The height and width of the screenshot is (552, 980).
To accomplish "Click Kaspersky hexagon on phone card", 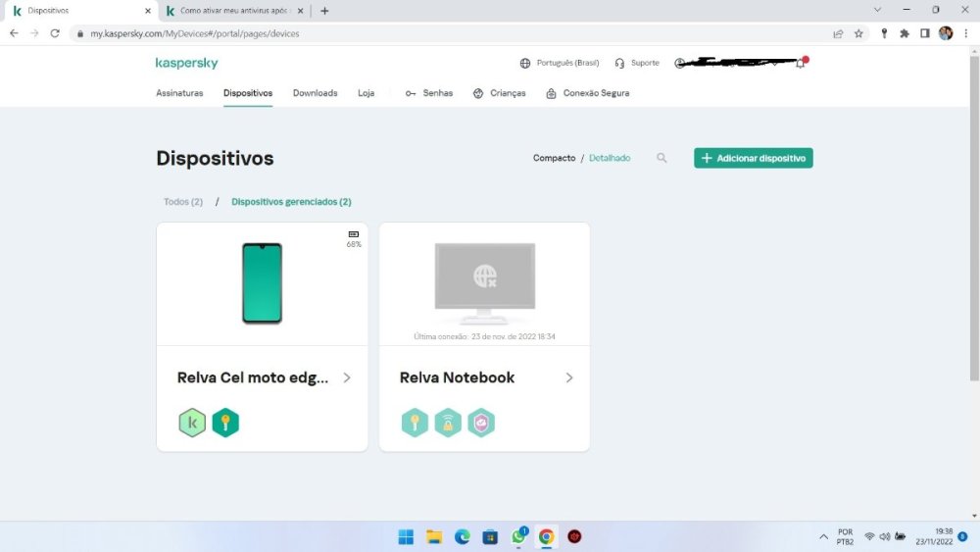I will 192,423.
